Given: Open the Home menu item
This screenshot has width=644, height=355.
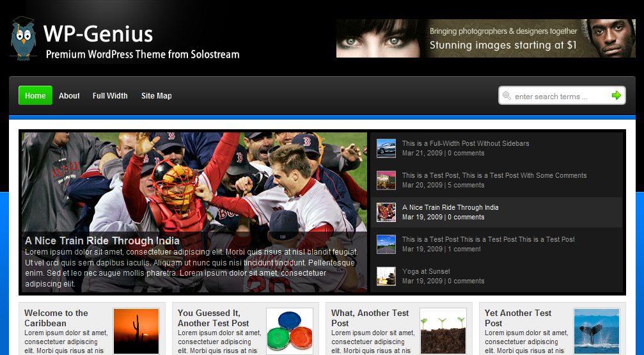Looking at the screenshot, I should 35,95.
